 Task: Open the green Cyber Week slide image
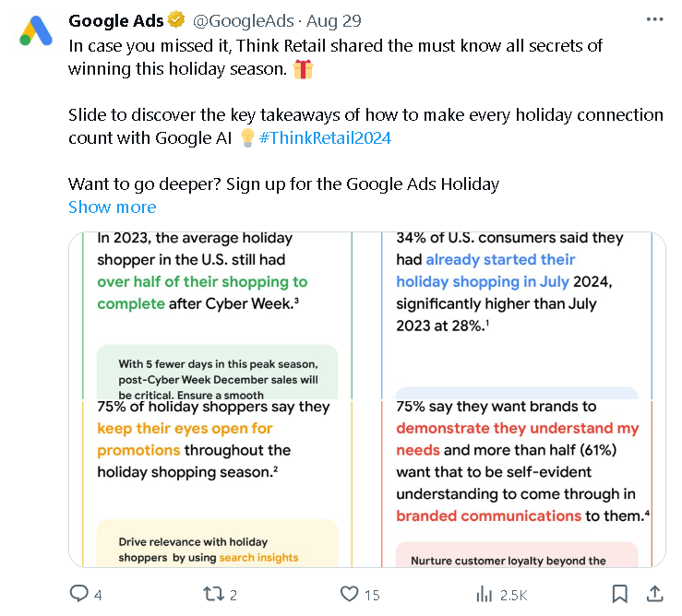tap(216, 315)
